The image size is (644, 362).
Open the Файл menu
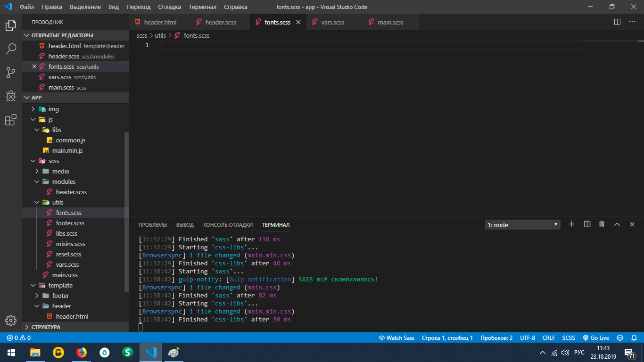pyautogui.click(x=27, y=7)
